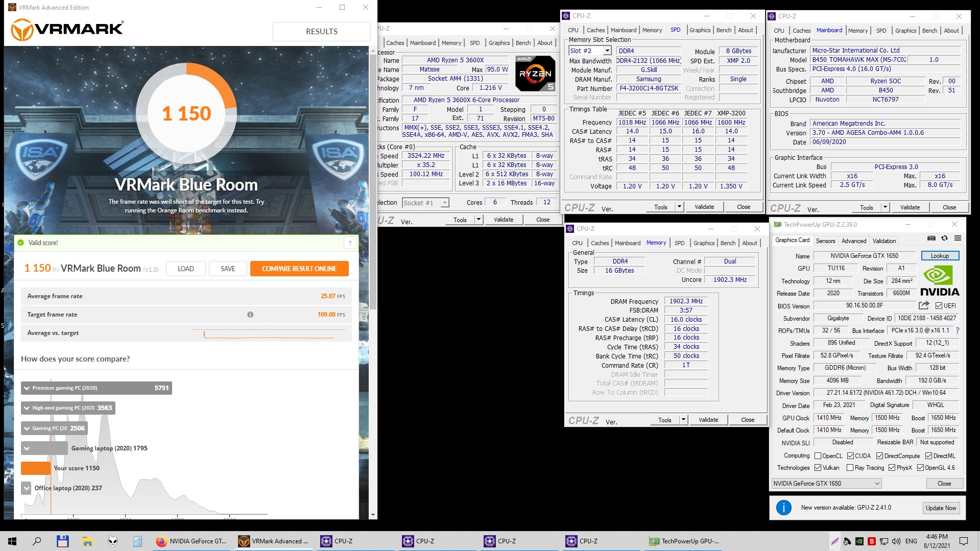Click the red B tray icon
This screenshot has width=980, height=551.
(x=872, y=541)
